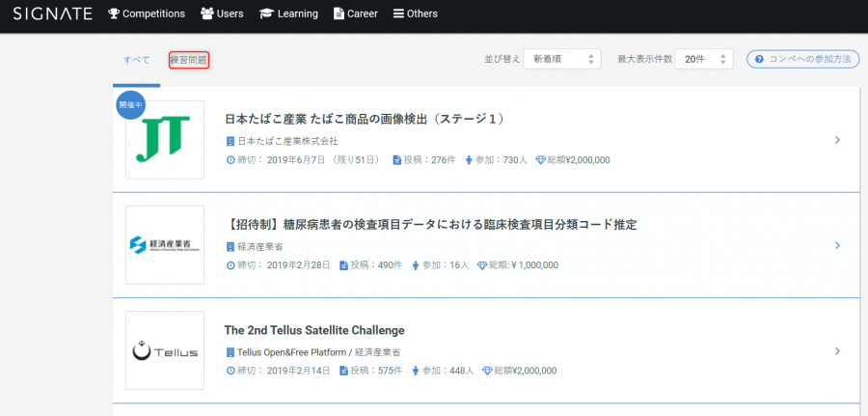Click the document icon beside Career
Viewport: 868px width, 416px height.
click(x=339, y=14)
